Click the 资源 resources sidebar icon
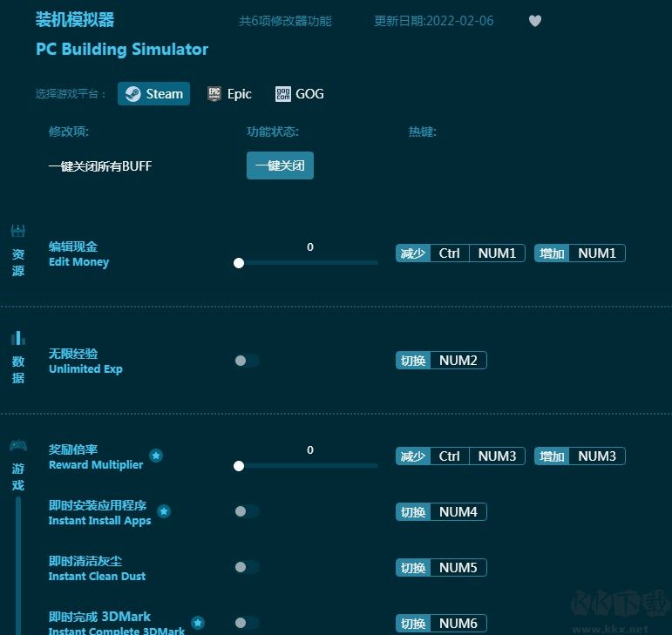Viewport: 672px width, 635px height. pyautogui.click(x=18, y=231)
